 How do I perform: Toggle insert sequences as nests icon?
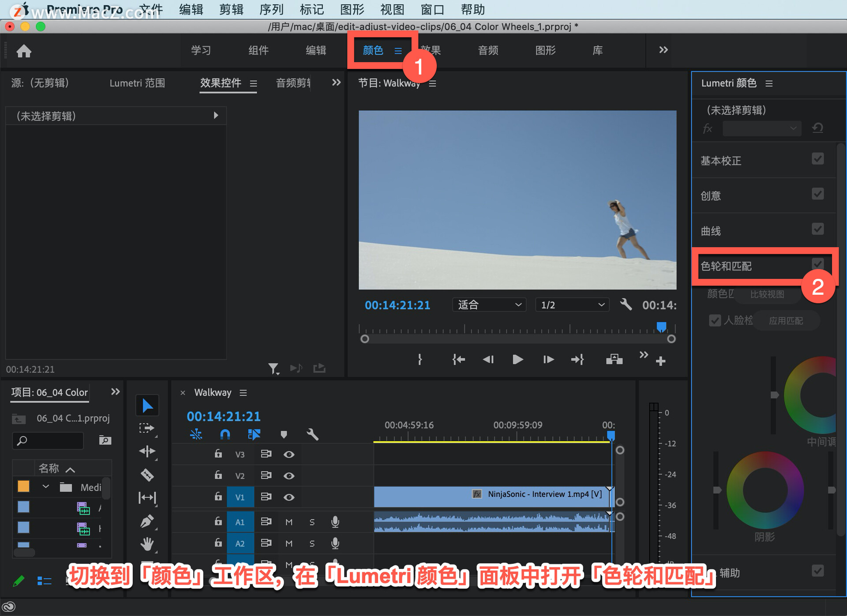[196, 435]
